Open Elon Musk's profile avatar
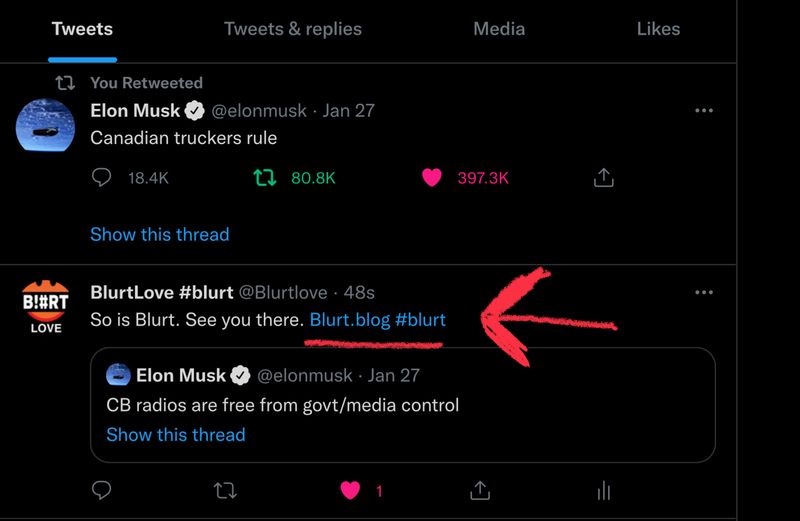800x521 pixels. point(46,127)
